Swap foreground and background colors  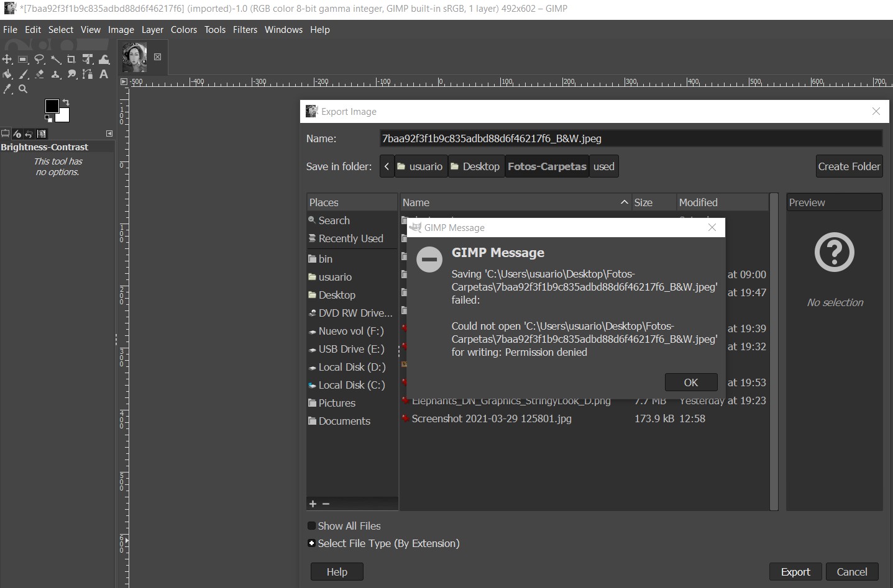(x=65, y=102)
